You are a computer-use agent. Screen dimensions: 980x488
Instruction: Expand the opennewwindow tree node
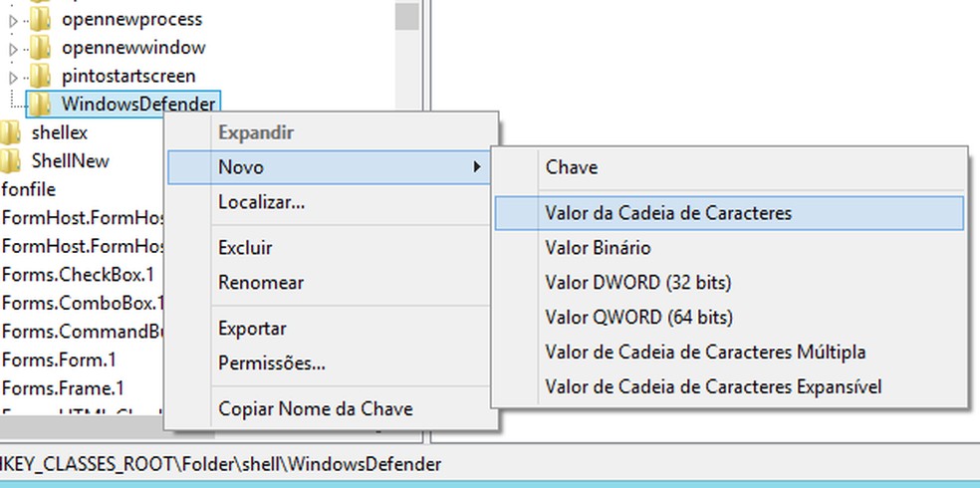(x=13, y=48)
